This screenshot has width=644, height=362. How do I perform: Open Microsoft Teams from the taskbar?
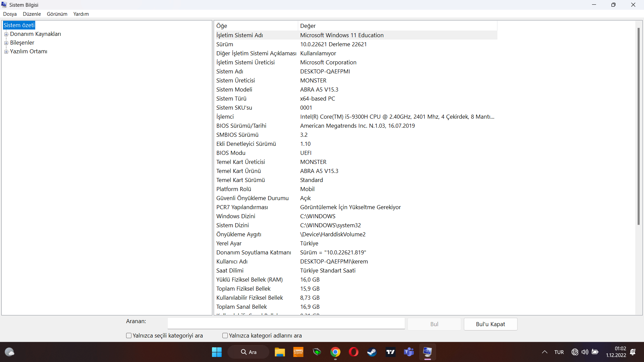(409, 352)
